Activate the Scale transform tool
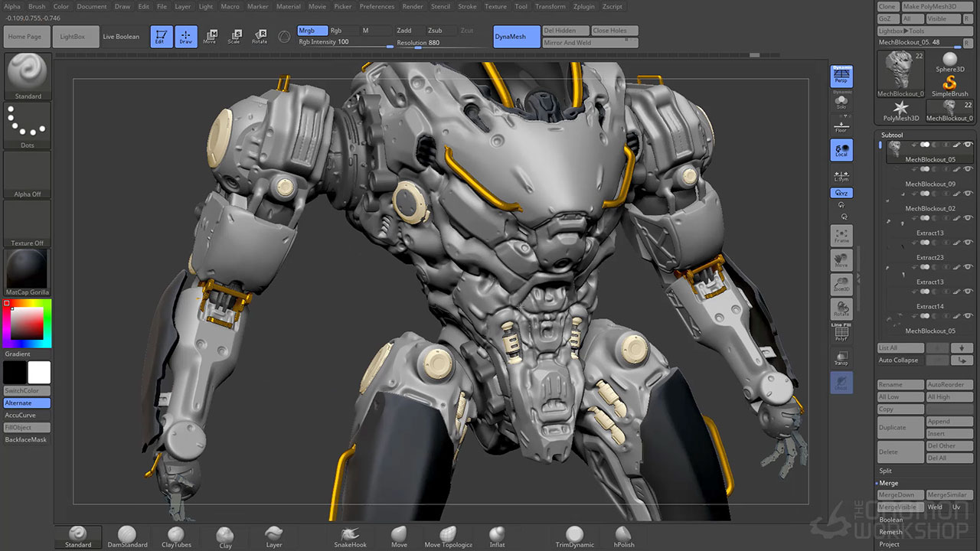 point(234,36)
